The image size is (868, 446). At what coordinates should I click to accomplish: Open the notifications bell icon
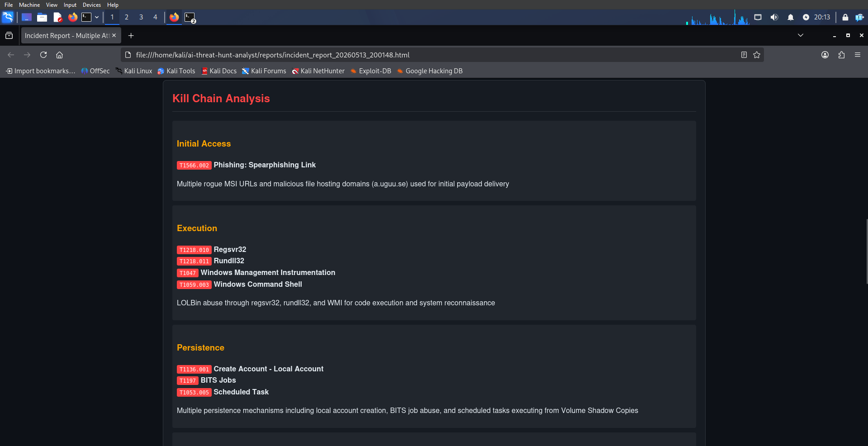[x=791, y=17]
